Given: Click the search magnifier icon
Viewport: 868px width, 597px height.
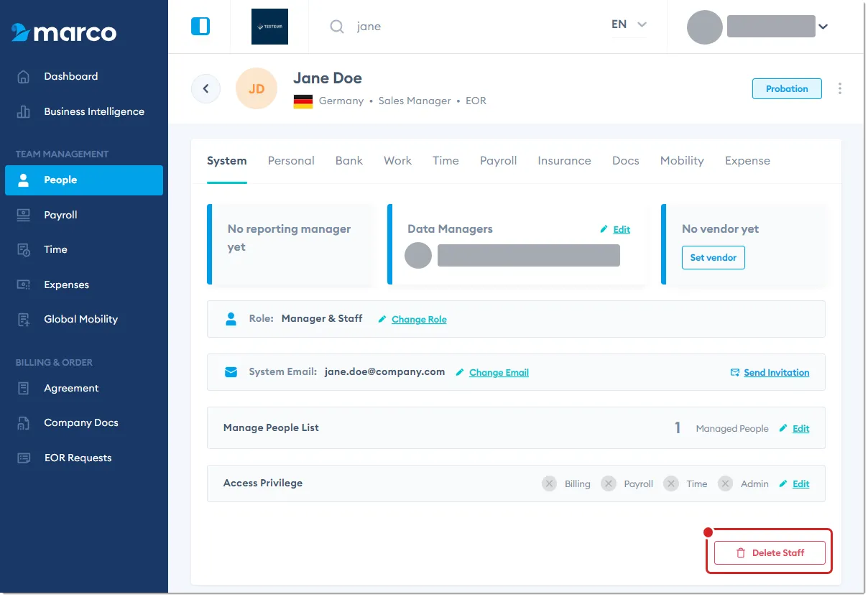Looking at the screenshot, I should [336, 27].
